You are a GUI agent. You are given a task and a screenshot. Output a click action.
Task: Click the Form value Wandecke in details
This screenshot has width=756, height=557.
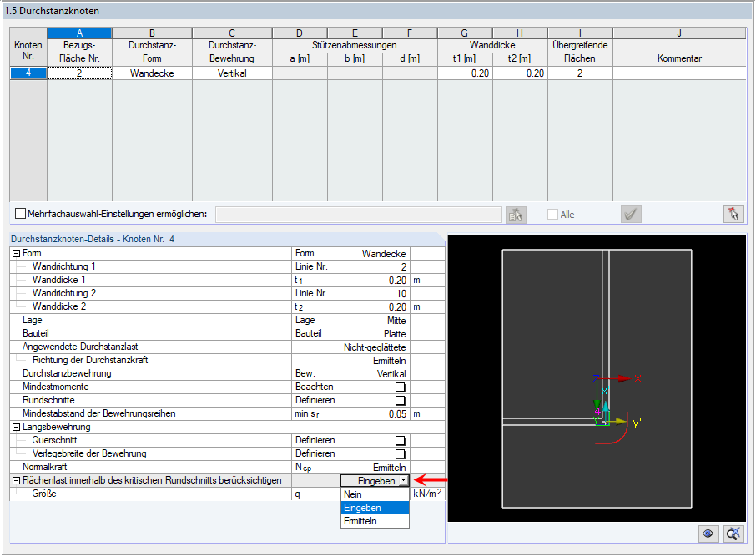[x=375, y=254]
